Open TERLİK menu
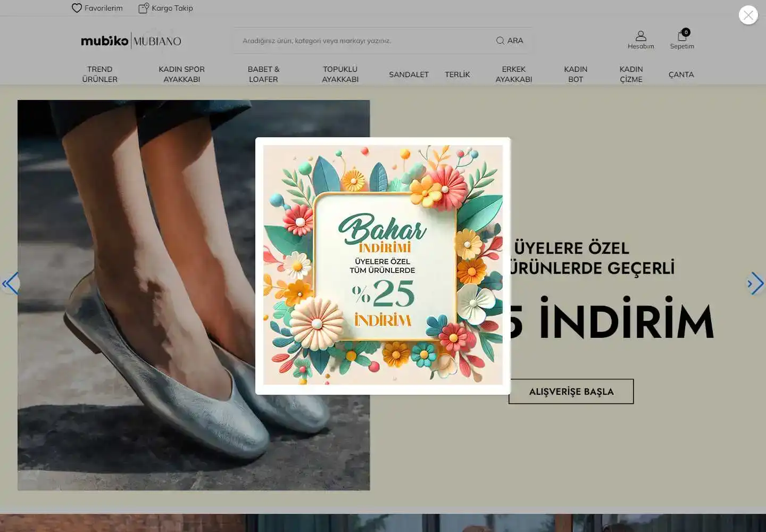 [x=457, y=74]
